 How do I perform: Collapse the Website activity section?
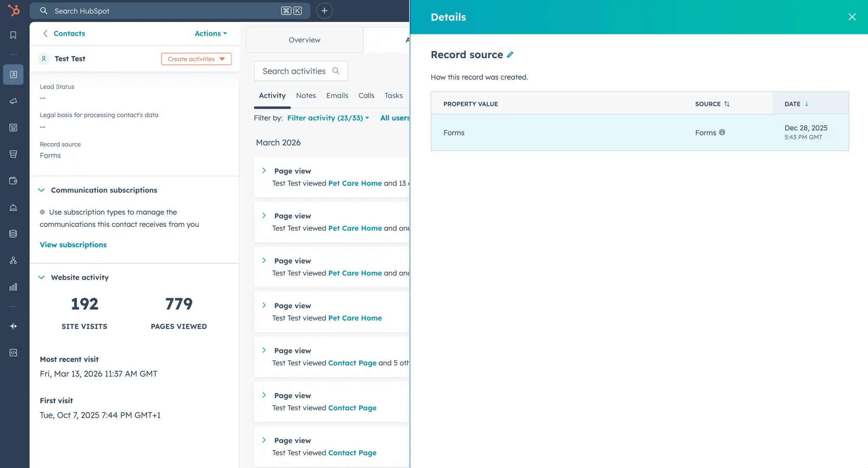(41, 278)
